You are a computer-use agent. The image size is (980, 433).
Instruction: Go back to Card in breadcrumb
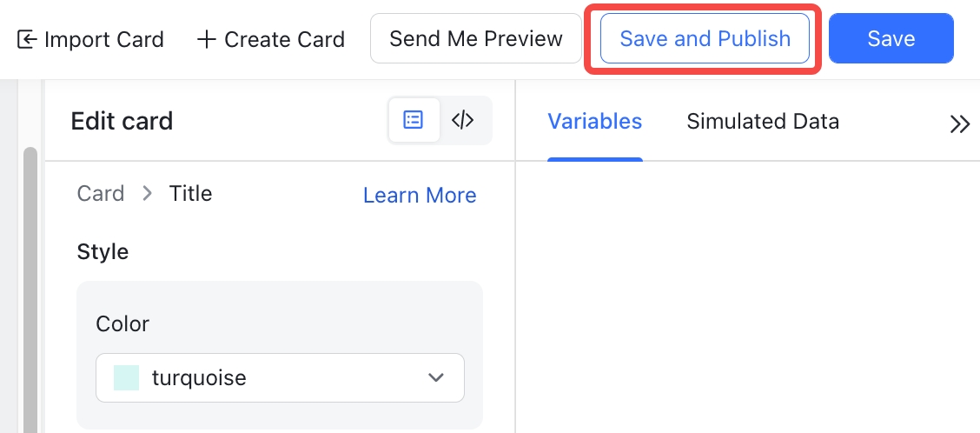(101, 193)
